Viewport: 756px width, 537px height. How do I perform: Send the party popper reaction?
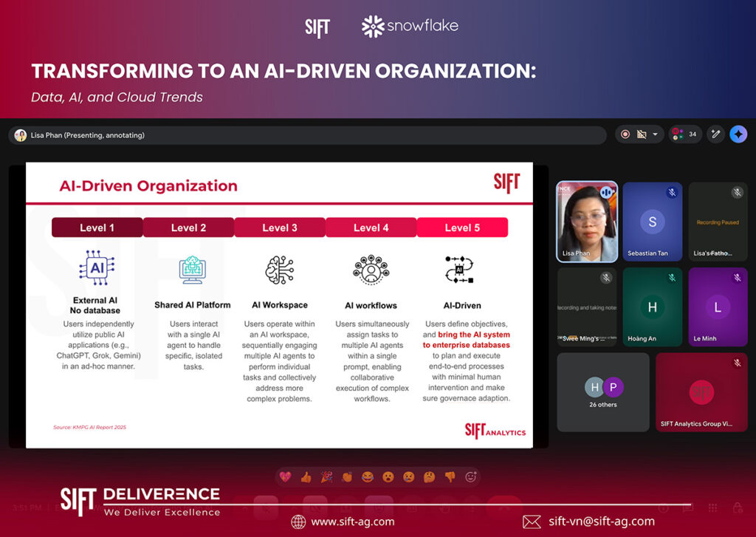click(x=326, y=477)
